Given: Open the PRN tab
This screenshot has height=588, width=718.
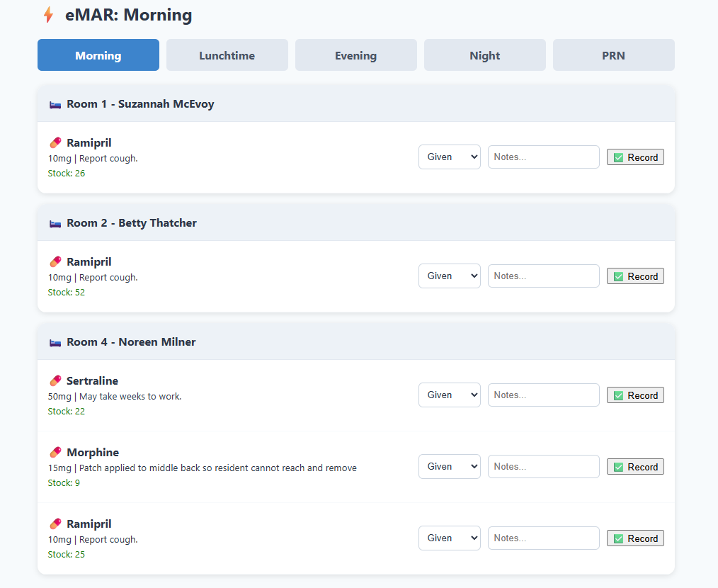Looking at the screenshot, I should [614, 55].
